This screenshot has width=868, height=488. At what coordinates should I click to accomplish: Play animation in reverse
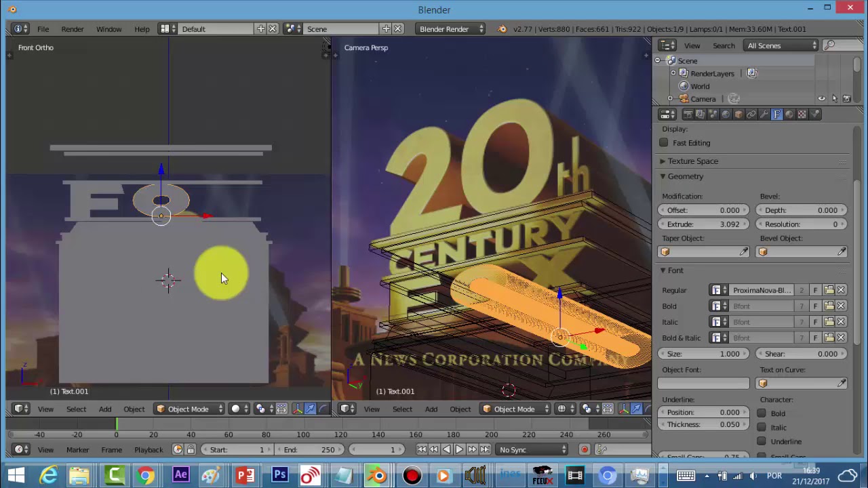click(x=446, y=449)
